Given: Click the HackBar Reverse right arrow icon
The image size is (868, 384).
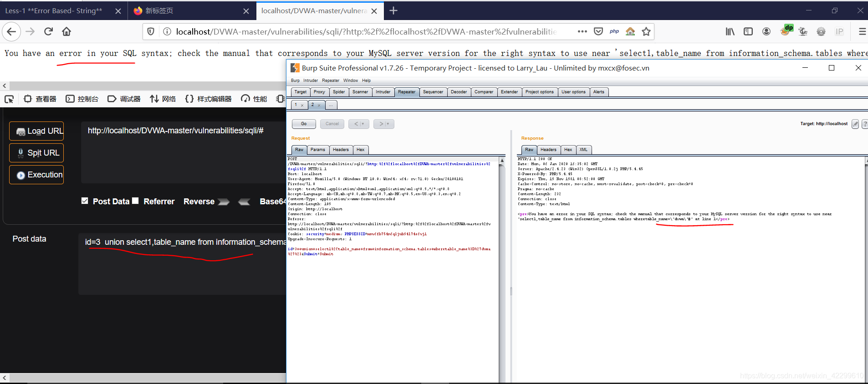Looking at the screenshot, I should click(224, 202).
